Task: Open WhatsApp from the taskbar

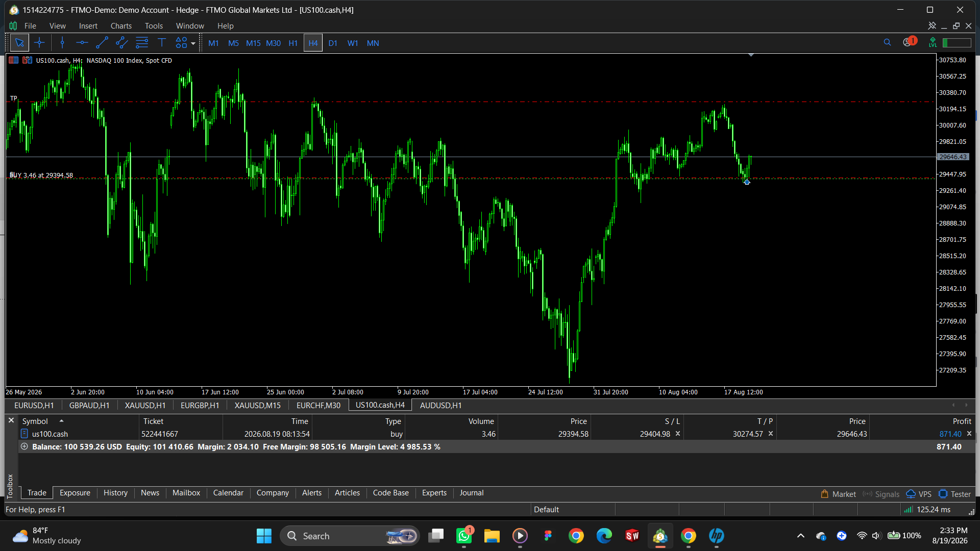Action: tap(464, 536)
